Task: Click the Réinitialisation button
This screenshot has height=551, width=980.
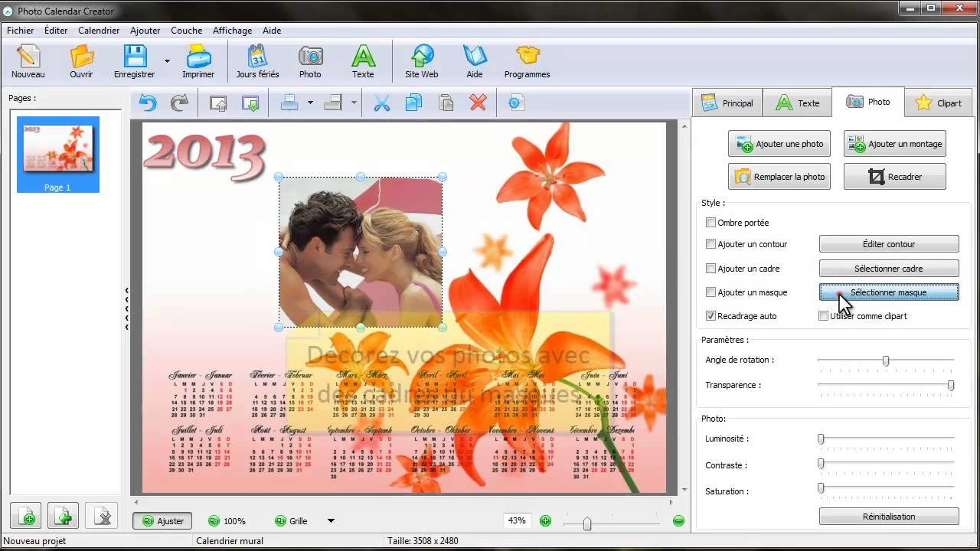Action: click(x=889, y=517)
